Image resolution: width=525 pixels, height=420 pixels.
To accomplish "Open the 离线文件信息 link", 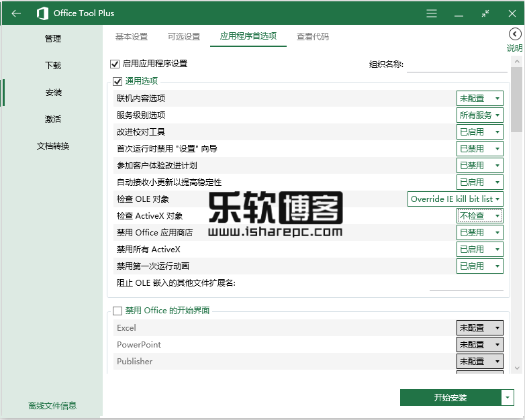I will pos(52,406).
